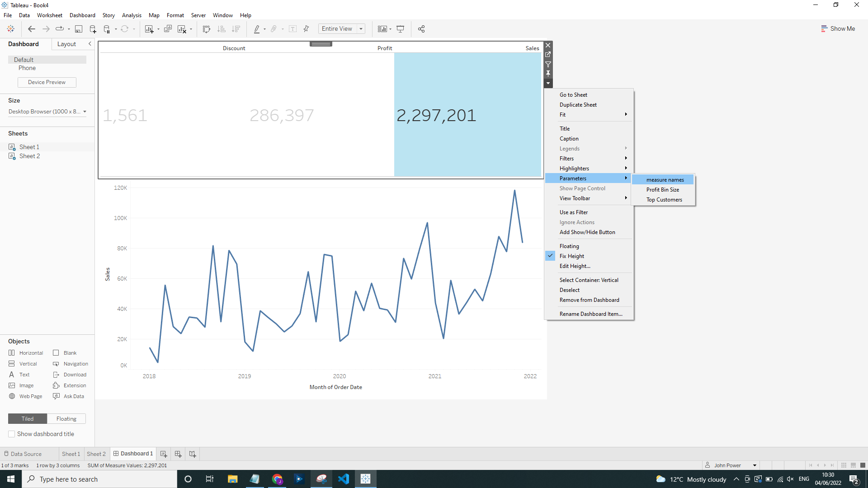The width and height of the screenshot is (868, 488).
Task: Toggle Show dashboard title checkbox
Action: 12,434
